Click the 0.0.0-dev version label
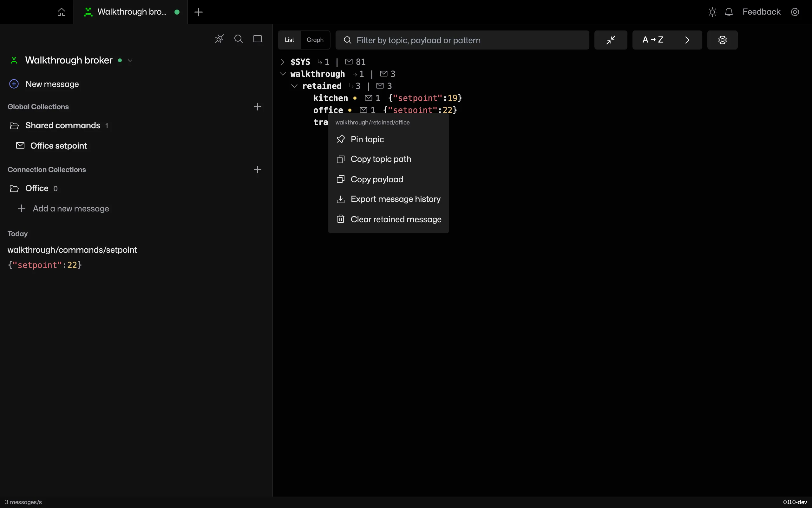The height and width of the screenshot is (508, 812). 795,502
